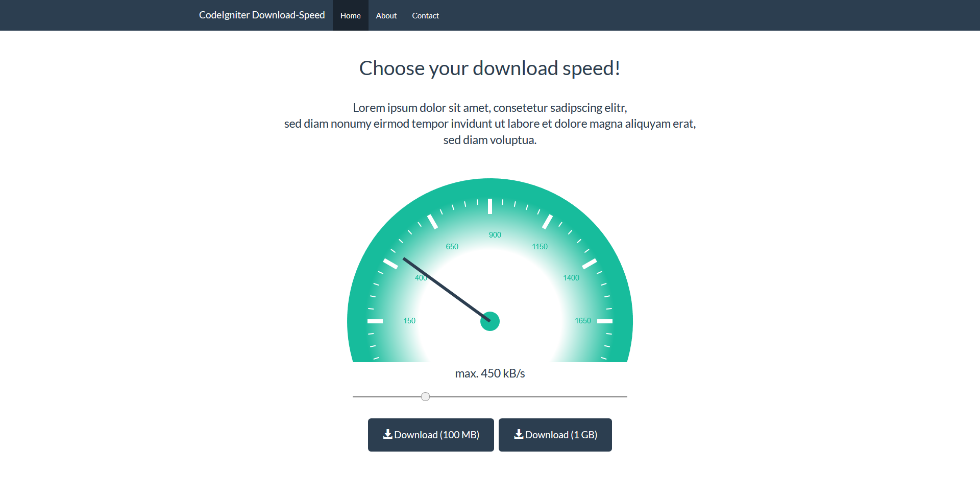980x496 pixels.
Task: Open the Contact menu item
Action: click(426, 15)
